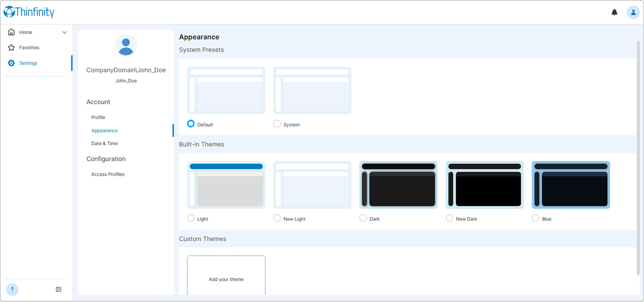Click the vertical scrollbar on the right
The height and width of the screenshot is (302, 644).
pyautogui.click(x=638, y=158)
